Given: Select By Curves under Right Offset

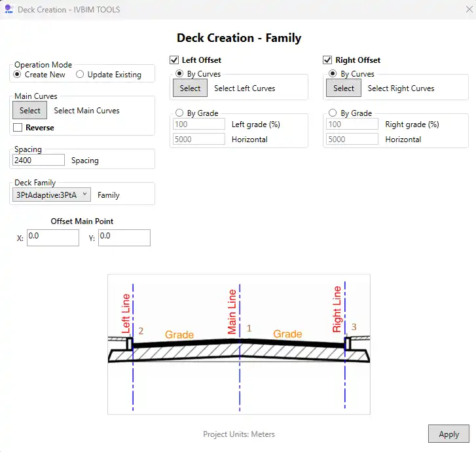Looking at the screenshot, I should 333,74.
